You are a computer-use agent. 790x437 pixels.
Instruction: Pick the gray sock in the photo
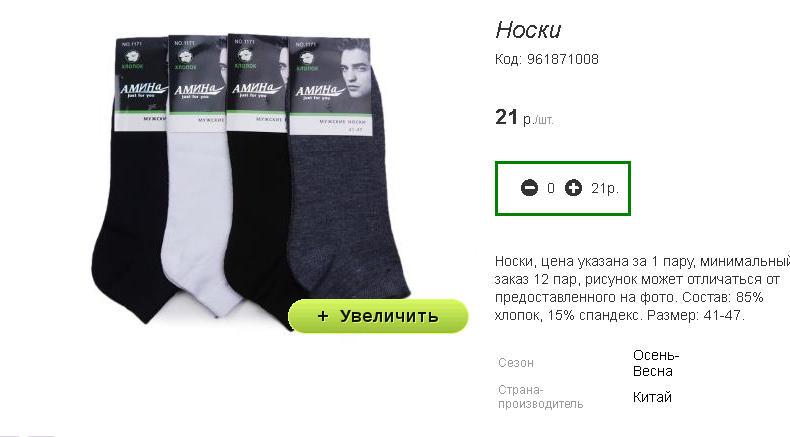[x=348, y=212]
